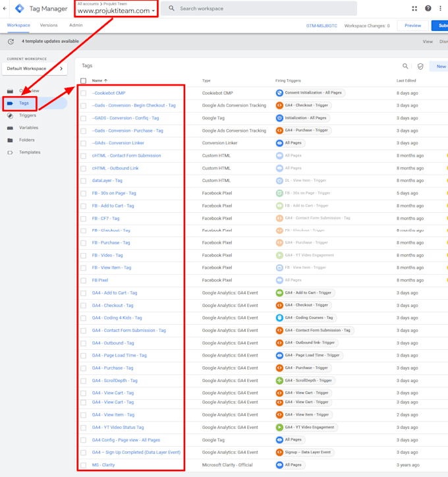The image size is (448, 477).
Task: Open the GA4 - Purchase - Tag link
Action: (x=113, y=368)
